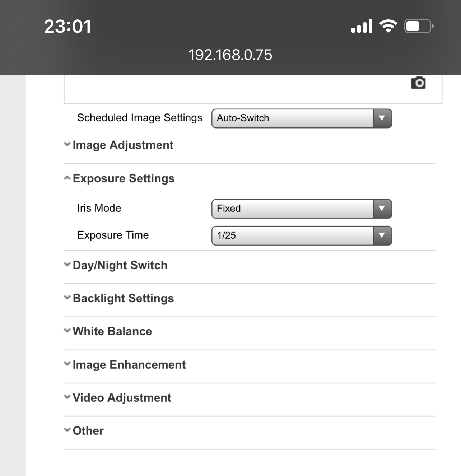This screenshot has height=476, width=461.
Task: Expand the Image Adjustment section
Action: (x=123, y=145)
